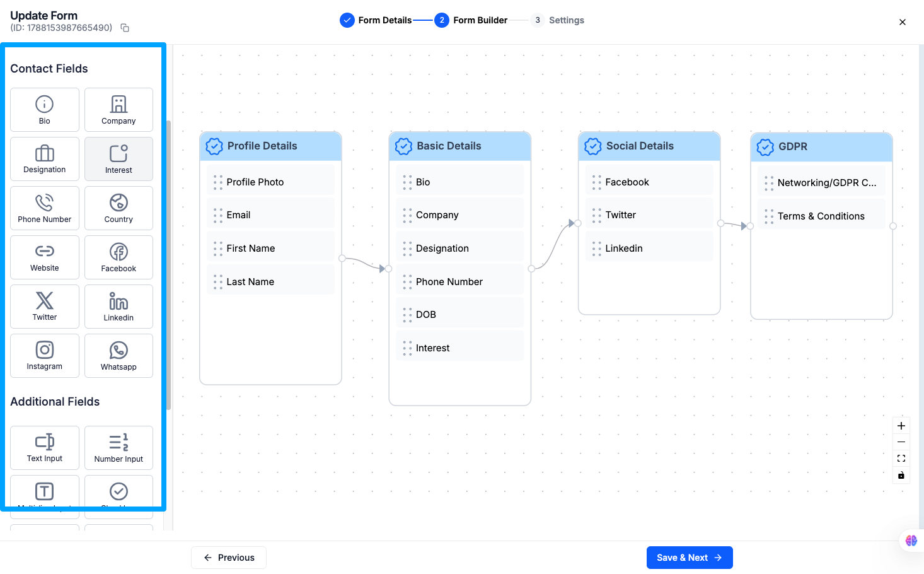
Task: Zoom out of the canvas
Action: pyautogui.click(x=901, y=442)
